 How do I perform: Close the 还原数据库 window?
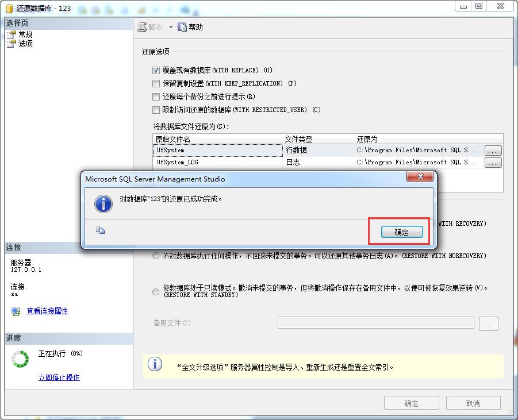(501, 6)
